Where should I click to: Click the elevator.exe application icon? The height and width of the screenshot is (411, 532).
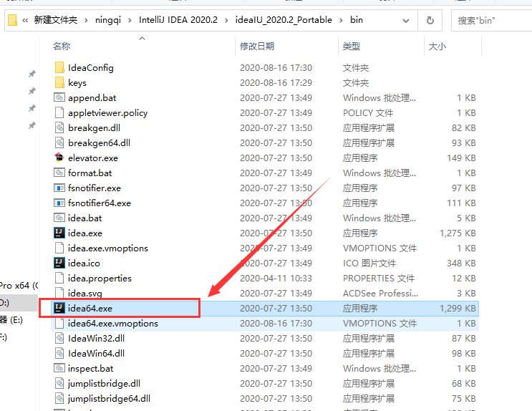point(59,158)
